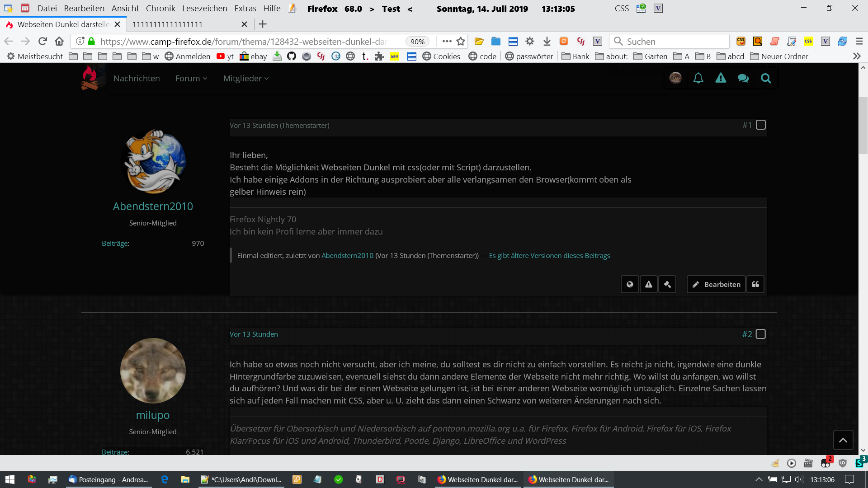Reload the page with the refresh icon
Image resolution: width=868 pixels, height=488 pixels.
pyautogui.click(x=42, y=42)
